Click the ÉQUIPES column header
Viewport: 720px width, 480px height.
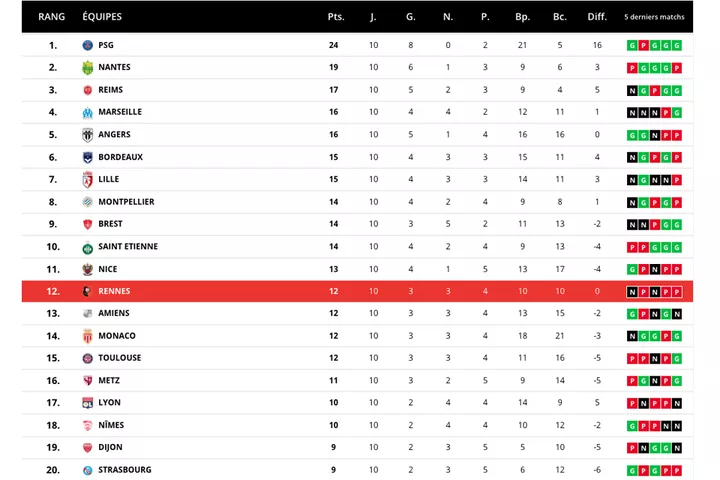point(103,17)
